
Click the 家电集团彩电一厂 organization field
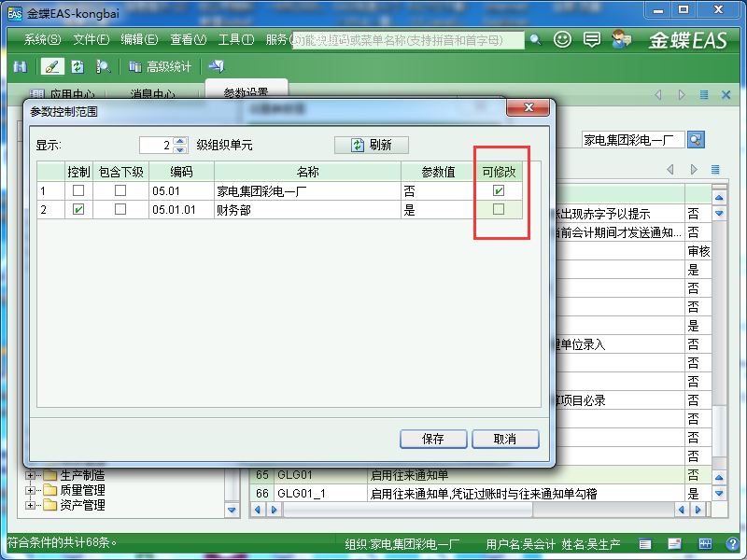pos(633,139)
